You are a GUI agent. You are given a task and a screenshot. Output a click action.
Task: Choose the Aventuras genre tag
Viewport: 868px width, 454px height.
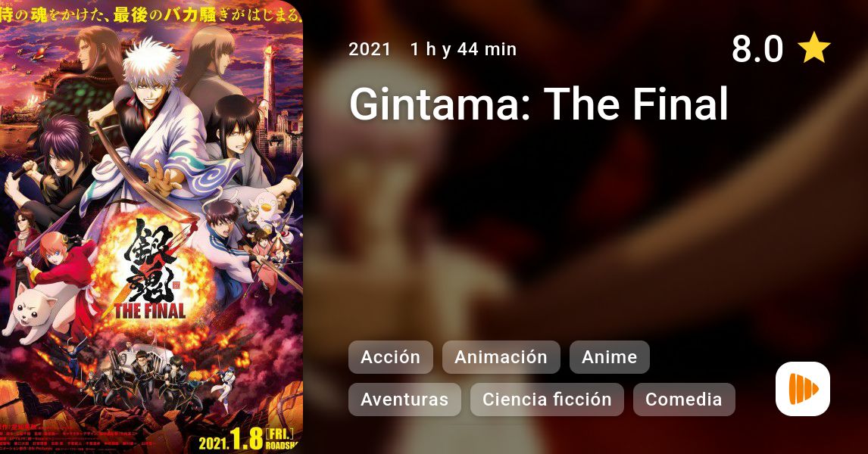pos(404,400)
